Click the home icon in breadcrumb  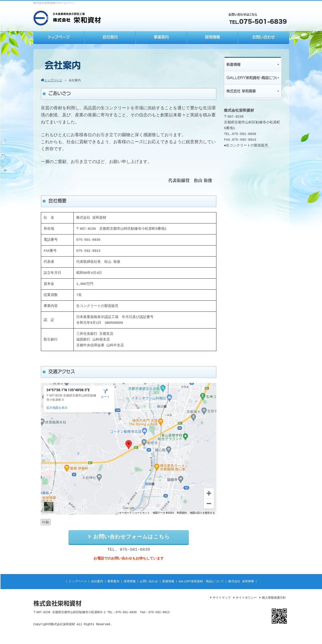[x=42, y=80]
